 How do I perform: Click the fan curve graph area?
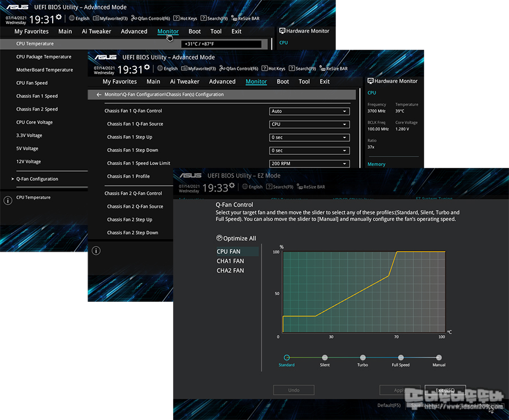coord(364,292)
